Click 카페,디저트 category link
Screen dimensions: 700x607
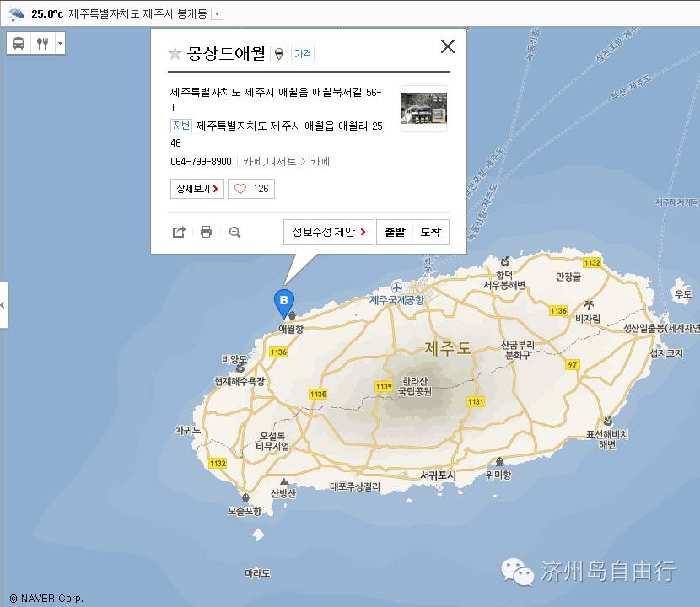coord(270,162)
